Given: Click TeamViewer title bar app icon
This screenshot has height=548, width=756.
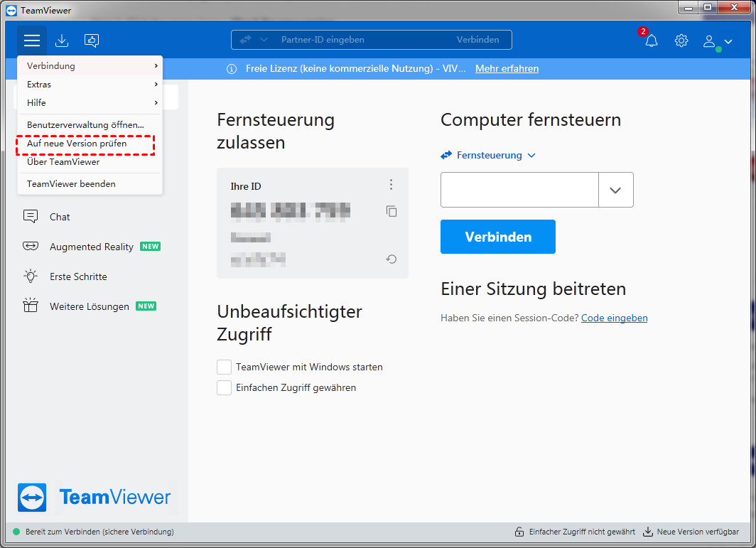Looking at the screenshot, I should [x=11, y=10].
